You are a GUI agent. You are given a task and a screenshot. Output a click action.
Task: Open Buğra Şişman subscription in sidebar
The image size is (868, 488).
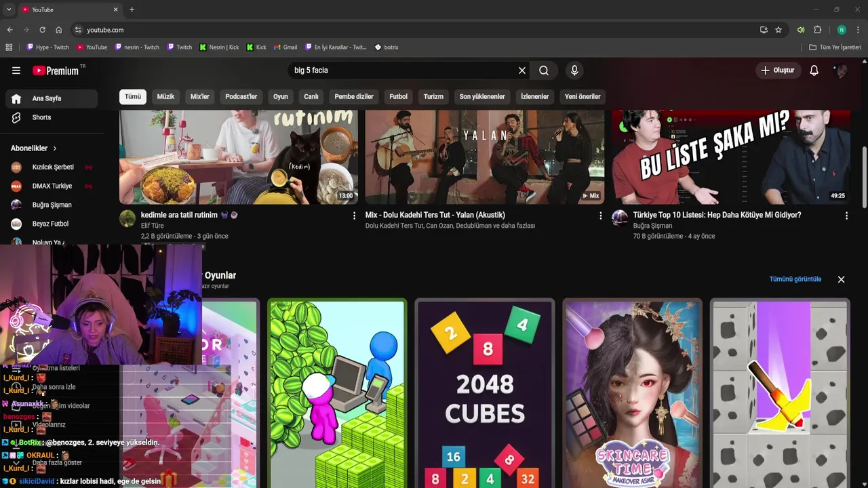[52, 205]
